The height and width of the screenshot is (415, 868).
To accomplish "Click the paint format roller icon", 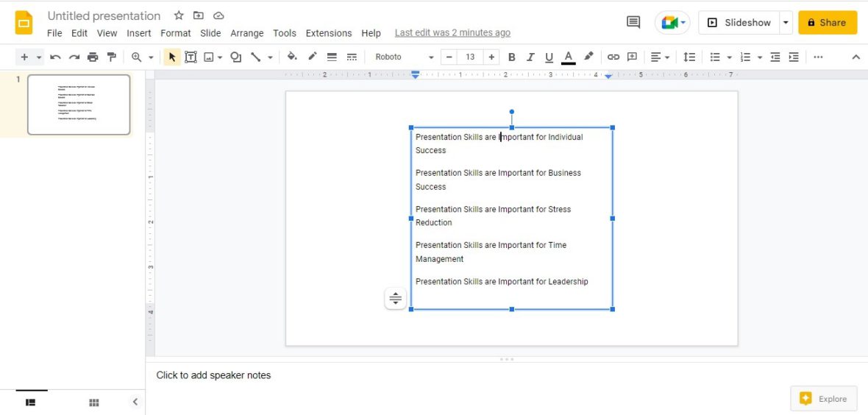I will point(112,57).
